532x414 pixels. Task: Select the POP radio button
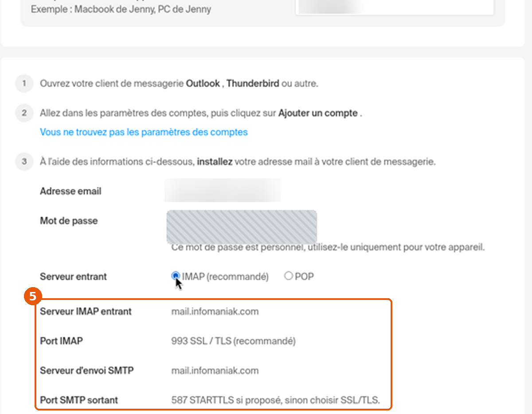pos(289,276)
